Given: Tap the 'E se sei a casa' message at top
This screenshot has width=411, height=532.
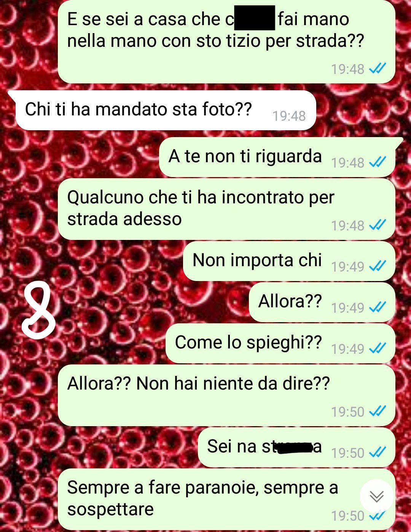Looking at the screenshot, I should click(226, 41).
